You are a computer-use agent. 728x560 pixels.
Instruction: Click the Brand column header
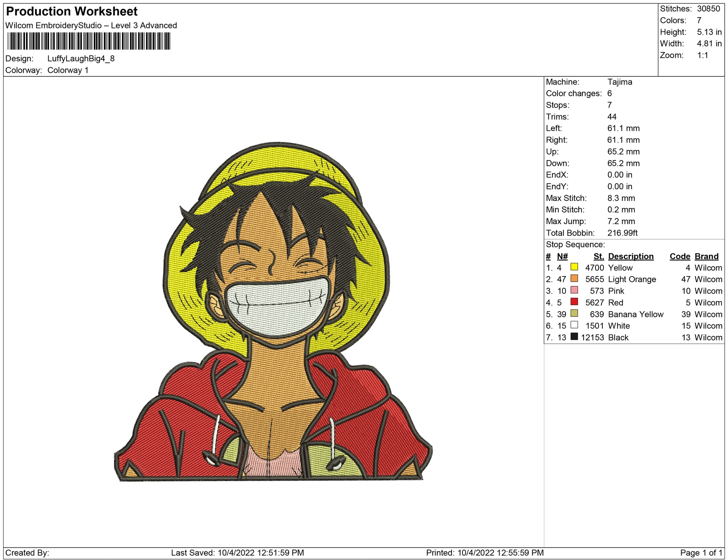pos(706,256)
